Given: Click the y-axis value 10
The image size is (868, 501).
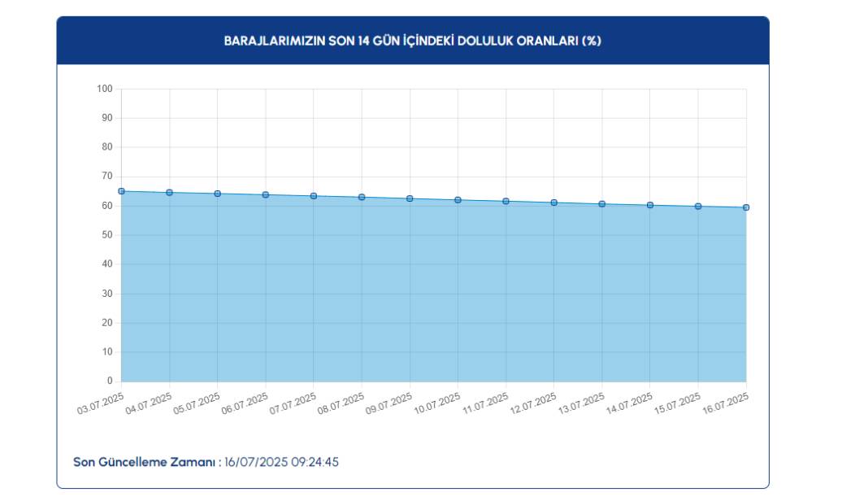Looking at the screenshot, I should pyautogui.click(x=106, y=352).
